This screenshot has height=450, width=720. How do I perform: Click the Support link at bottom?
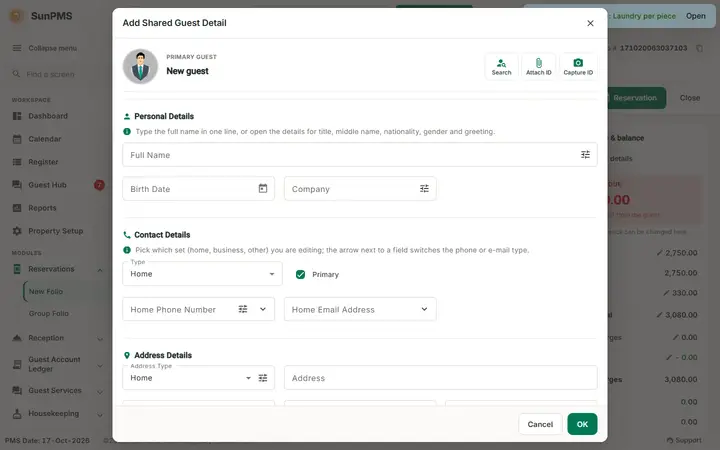tap(684, 440)
